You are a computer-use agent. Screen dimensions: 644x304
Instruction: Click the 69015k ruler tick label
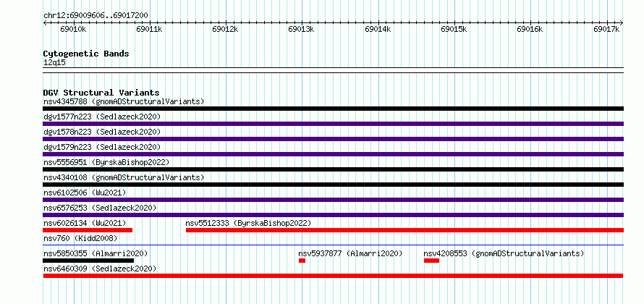[x=454, y=29]
